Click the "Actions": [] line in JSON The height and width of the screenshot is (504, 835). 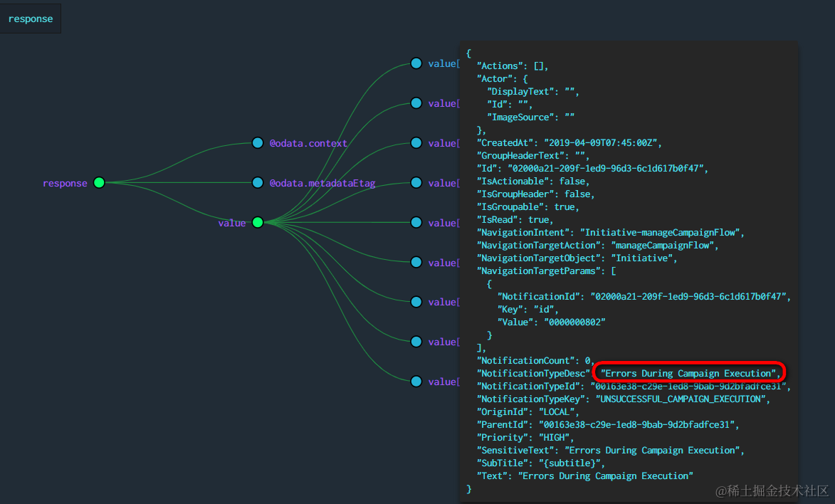(x=513, y=66)
